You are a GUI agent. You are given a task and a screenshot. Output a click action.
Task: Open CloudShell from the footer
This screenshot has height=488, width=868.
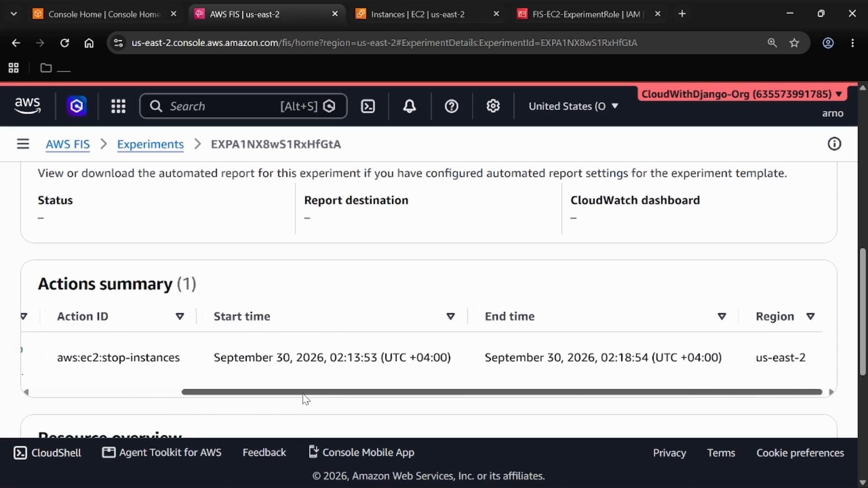coord(47,453)
